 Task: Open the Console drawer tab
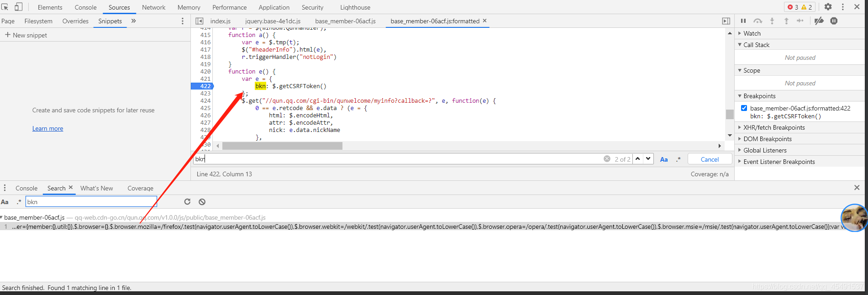[26, 188]
